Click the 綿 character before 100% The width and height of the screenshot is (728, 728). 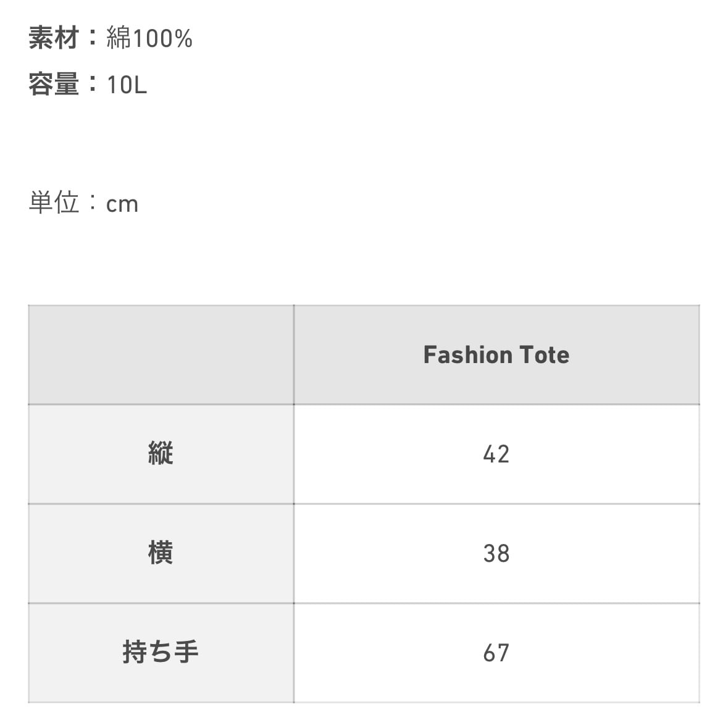coord(119,38)
